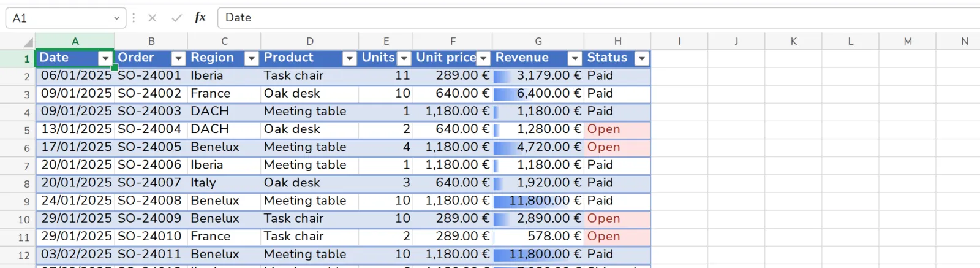
Task: Click the Name Box showing A1
Action: [x=59, y=18]
